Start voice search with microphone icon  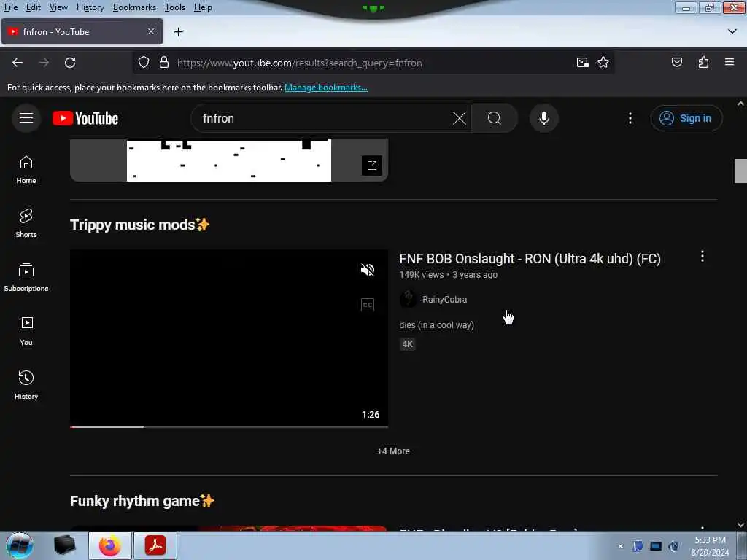tap(543, 118)
